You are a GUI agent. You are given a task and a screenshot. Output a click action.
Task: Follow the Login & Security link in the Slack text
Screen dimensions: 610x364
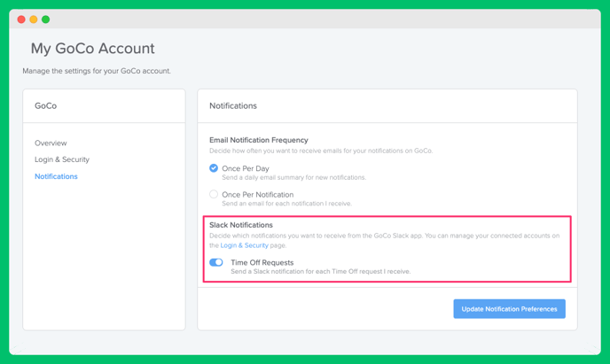245,245
